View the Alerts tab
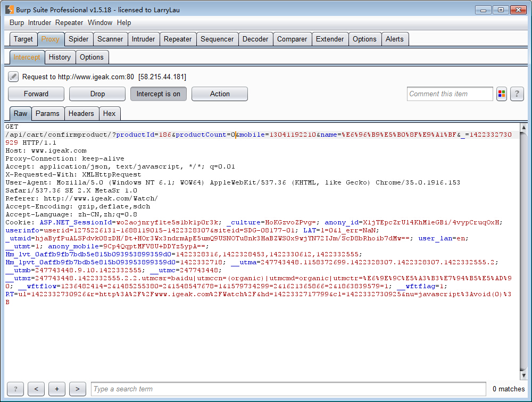Image resolution: width=532 pixels, height=402 pixels. [x=395, y=39]
